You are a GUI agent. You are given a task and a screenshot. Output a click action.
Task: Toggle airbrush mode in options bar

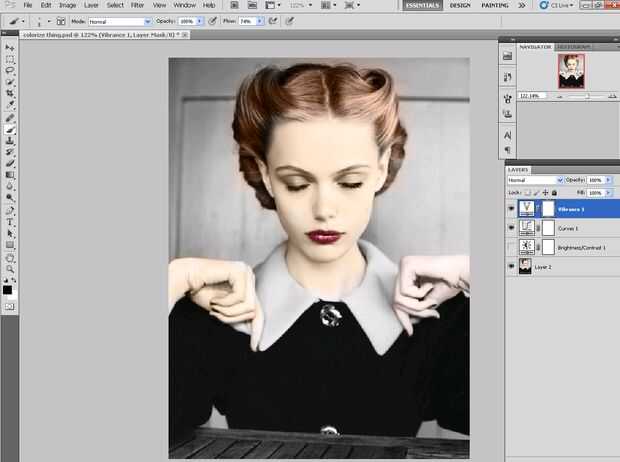[x=273, y=21]
